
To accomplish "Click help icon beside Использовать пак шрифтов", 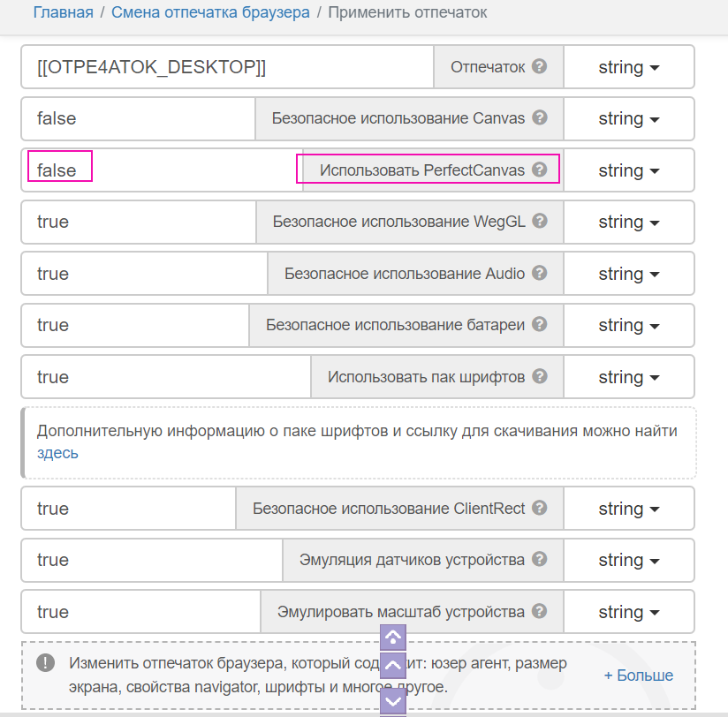I will click(540, 377).
